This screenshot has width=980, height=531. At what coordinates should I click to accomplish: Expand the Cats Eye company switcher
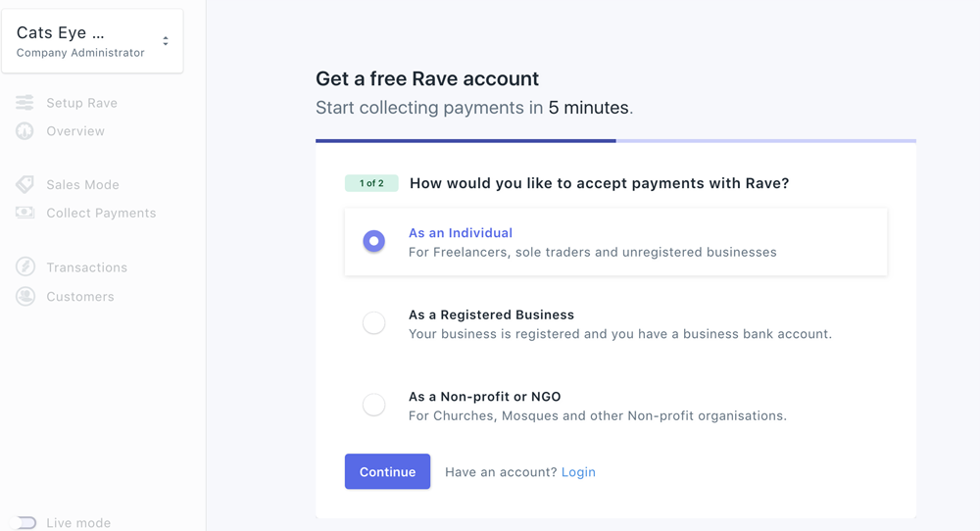pos(92,41)
